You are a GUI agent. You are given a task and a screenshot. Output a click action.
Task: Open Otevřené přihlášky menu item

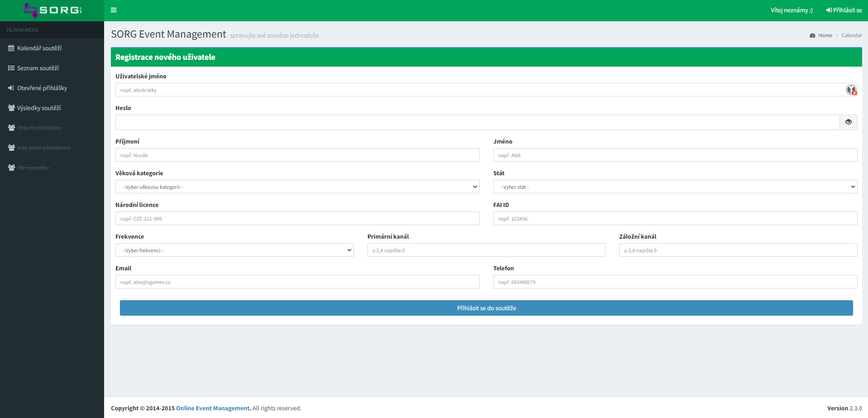coord(52,88)
